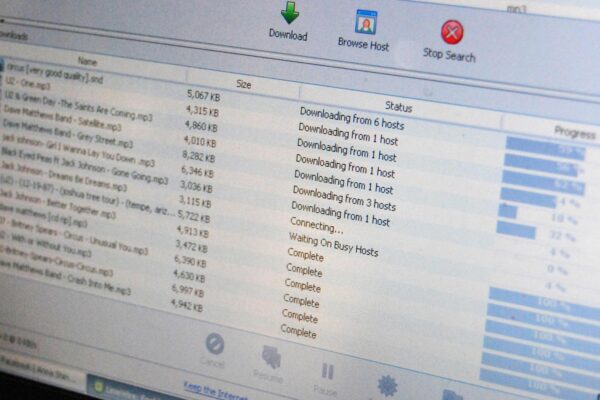This screenshot has height=400, width=600.
Task: Click the green Download arrow icon
Action: (289, 14)
